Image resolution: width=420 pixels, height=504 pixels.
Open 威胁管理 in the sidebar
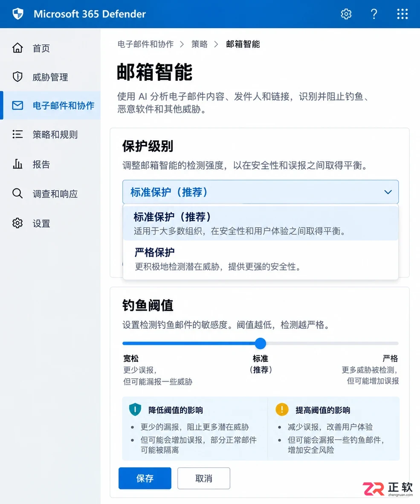click(50, 77)
